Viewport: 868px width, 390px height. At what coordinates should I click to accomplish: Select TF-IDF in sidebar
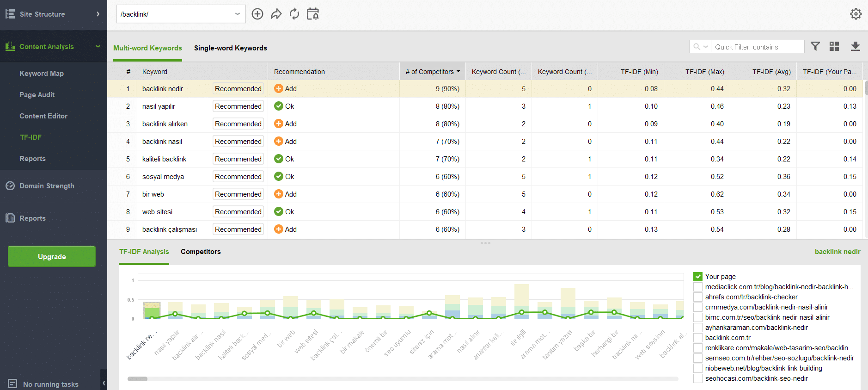click(31, 137)
